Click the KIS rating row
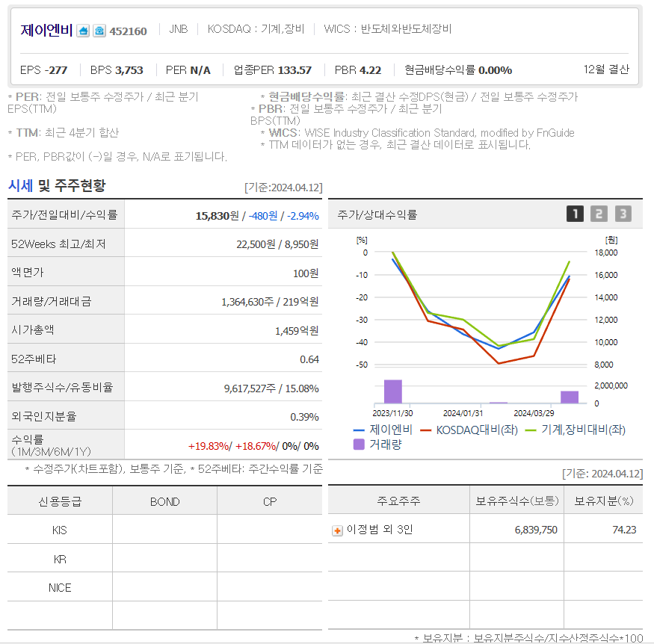Image resolution: width=654 pixels, height=644 pixels. click(x=164, y=530)
